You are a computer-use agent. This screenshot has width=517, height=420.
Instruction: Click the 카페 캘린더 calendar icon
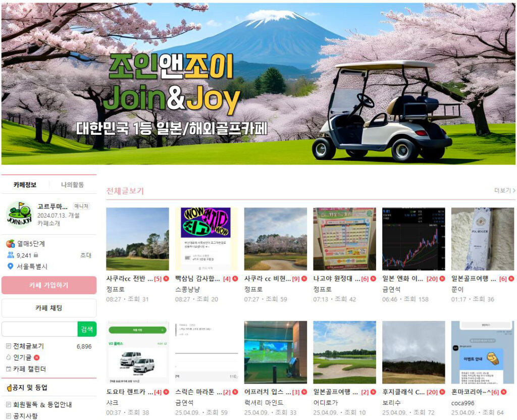[x=8, y=369]
